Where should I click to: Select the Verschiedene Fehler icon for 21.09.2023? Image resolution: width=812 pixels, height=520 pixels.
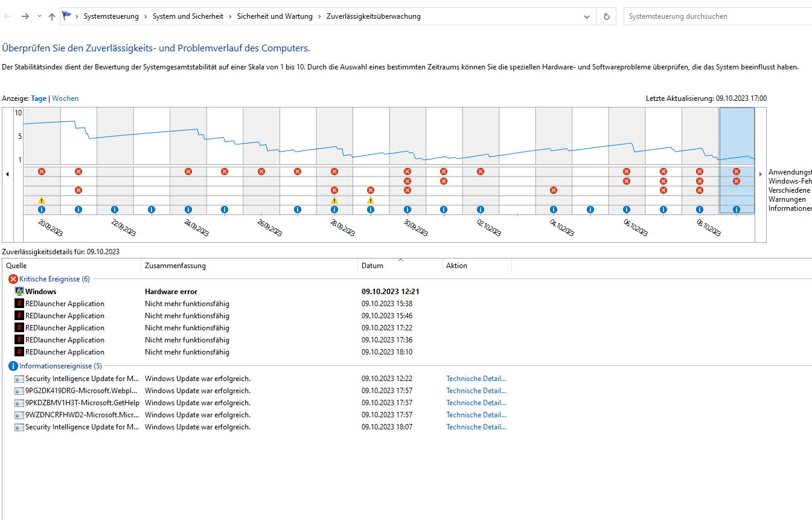78,190
